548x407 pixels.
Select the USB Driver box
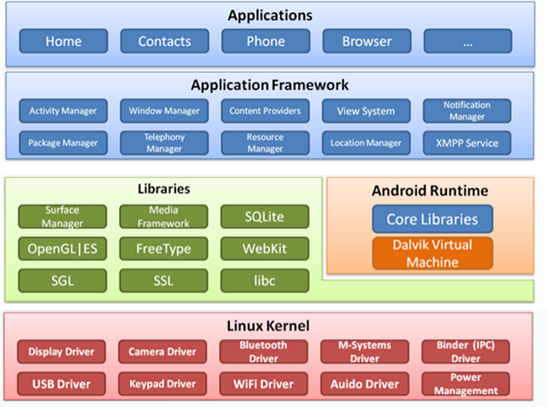(62, 384)
